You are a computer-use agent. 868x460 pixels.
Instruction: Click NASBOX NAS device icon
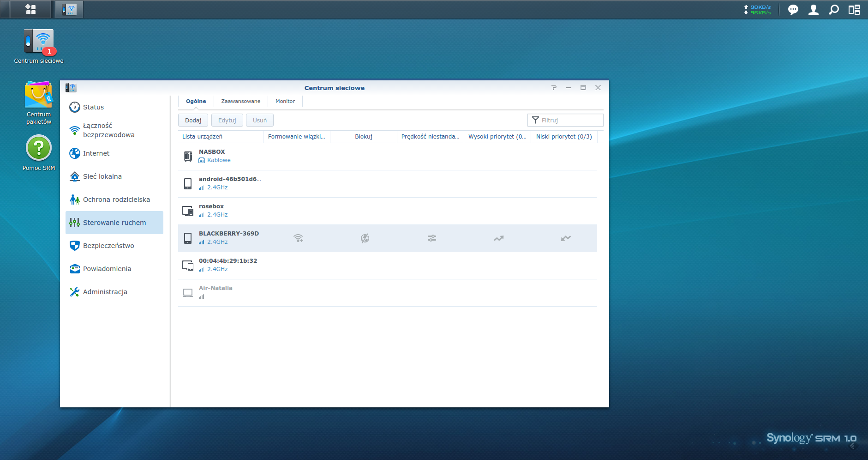(x=188, y=157)
